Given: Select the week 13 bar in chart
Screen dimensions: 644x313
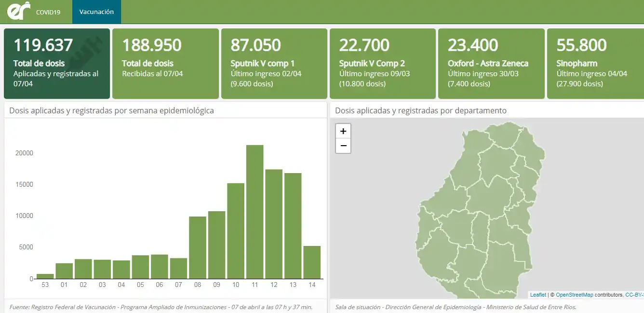Looking at the screenshot, I should pos(293,226).
